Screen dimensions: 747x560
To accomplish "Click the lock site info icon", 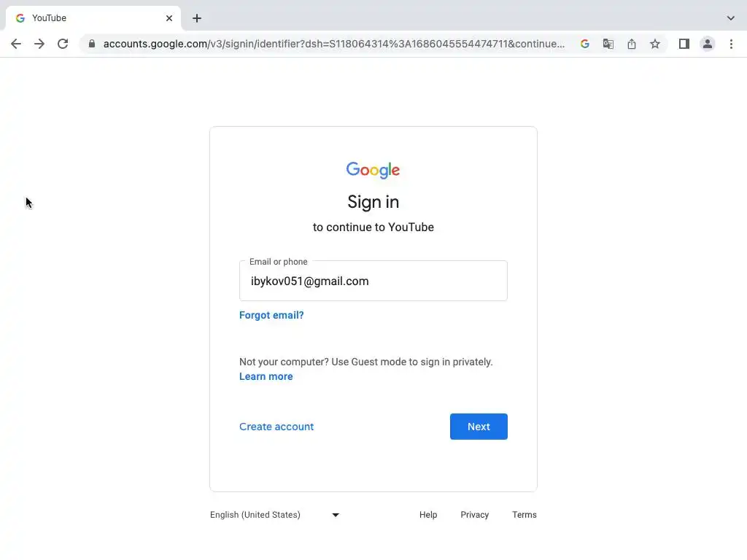I will point(91,44).
